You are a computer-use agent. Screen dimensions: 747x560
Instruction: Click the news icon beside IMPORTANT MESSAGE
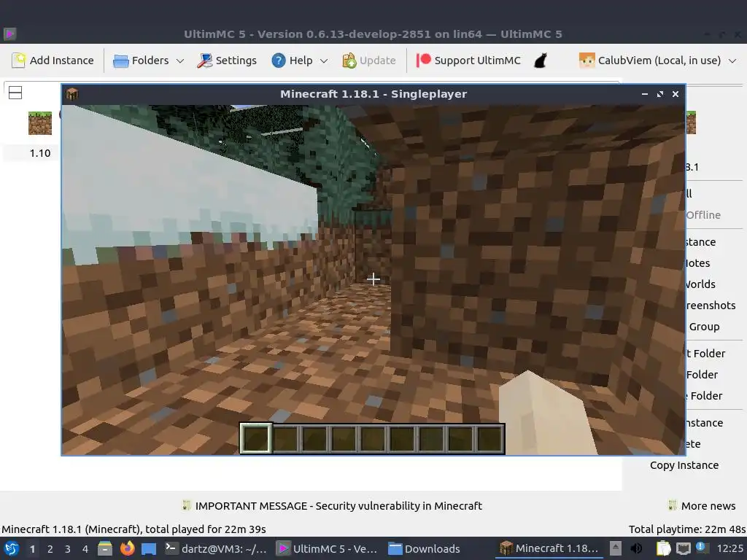click(x=186, y=505)
